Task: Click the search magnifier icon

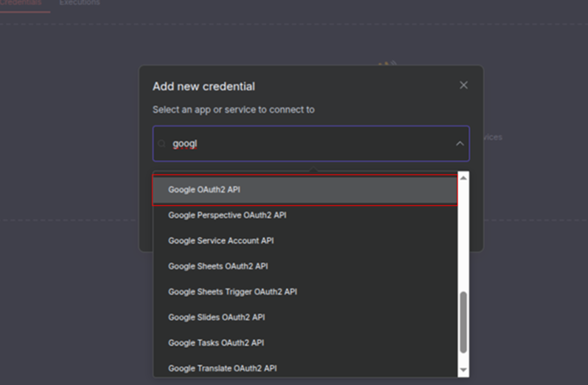Action: [161, 144]
